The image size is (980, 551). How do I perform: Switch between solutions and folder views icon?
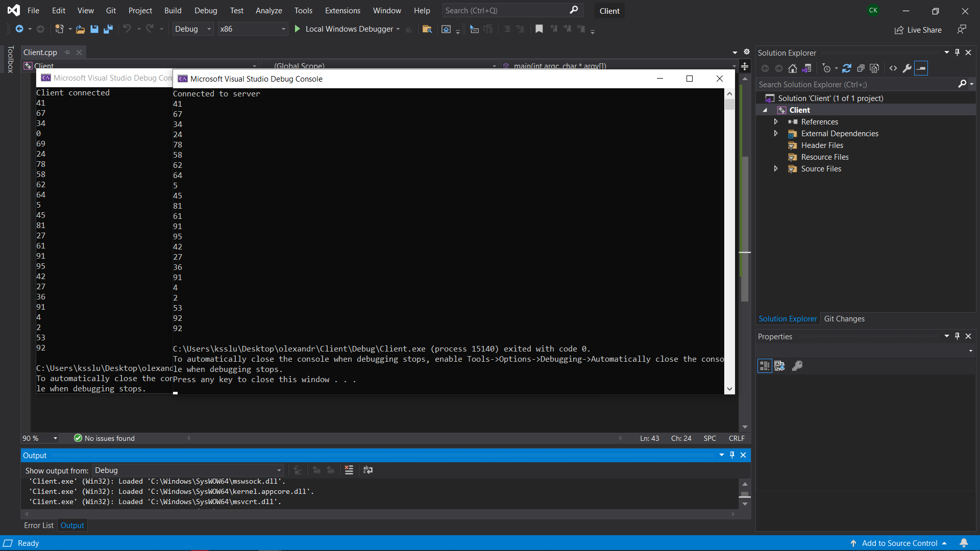806,68
